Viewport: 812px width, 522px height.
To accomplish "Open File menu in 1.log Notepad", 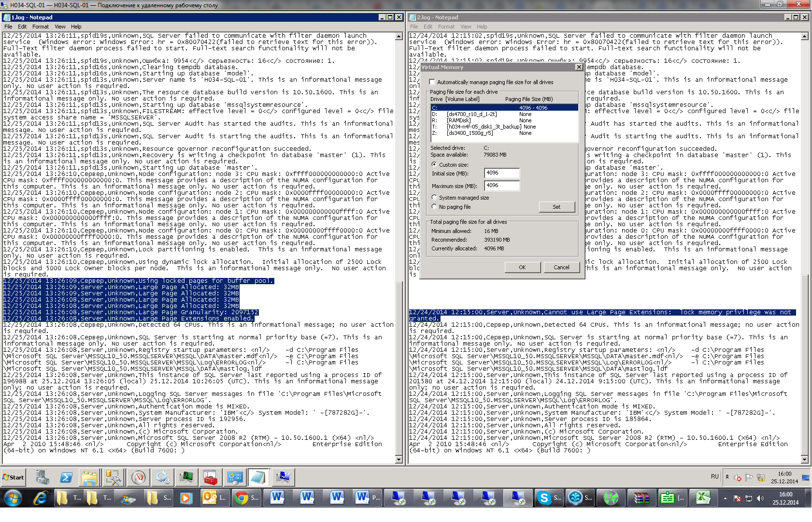I will click(x=8, y=27).
